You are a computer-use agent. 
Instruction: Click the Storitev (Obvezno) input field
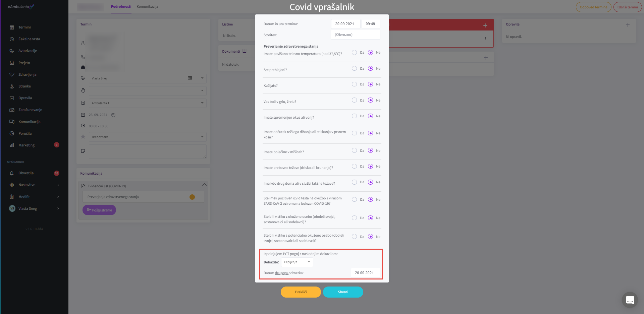click(355, 35)
